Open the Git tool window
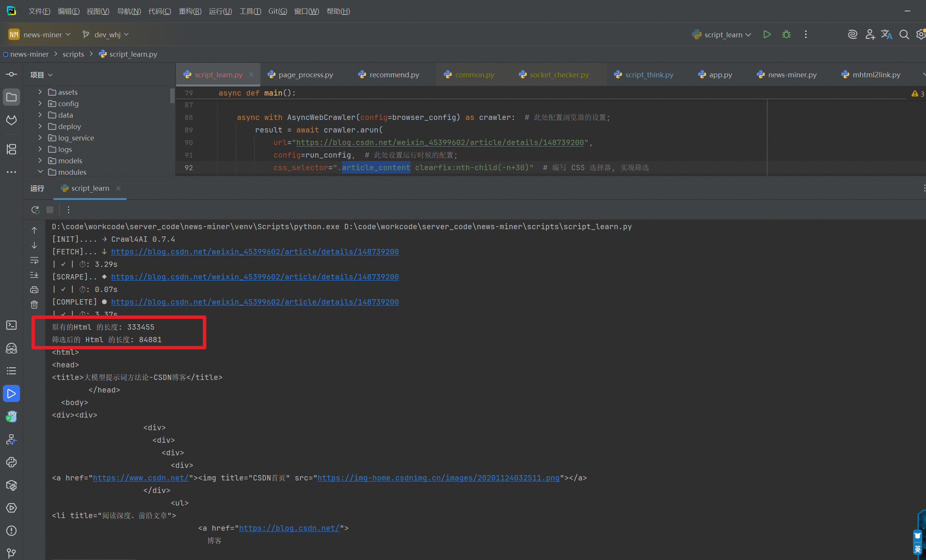Image resolution: width=926 pixels, height=560 pixels. [x=11, y=553]
